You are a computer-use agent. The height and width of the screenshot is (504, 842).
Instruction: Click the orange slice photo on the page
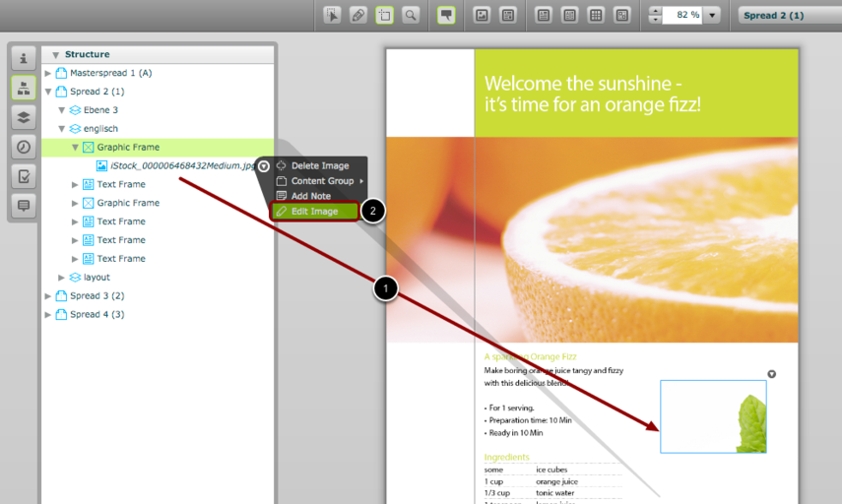592,240
